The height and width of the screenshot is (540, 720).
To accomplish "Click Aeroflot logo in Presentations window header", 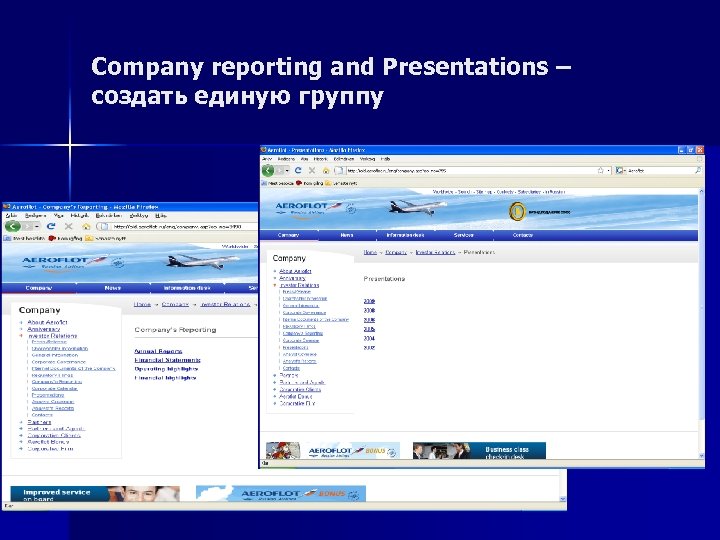I will (308, 208).
